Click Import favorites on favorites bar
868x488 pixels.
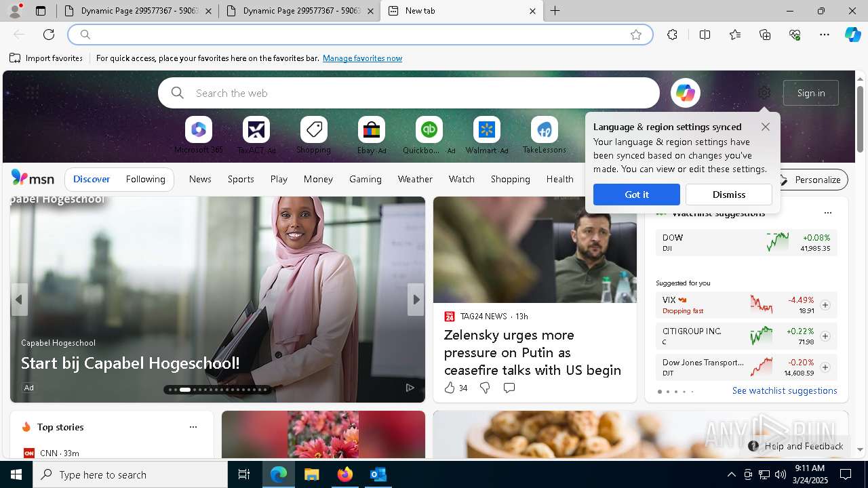46,58
